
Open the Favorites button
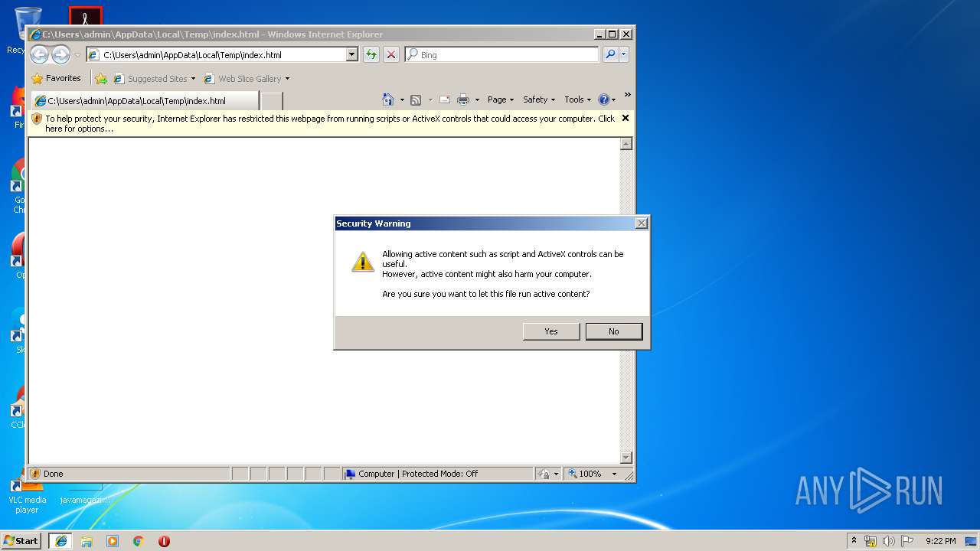click(x=56, y=78)
